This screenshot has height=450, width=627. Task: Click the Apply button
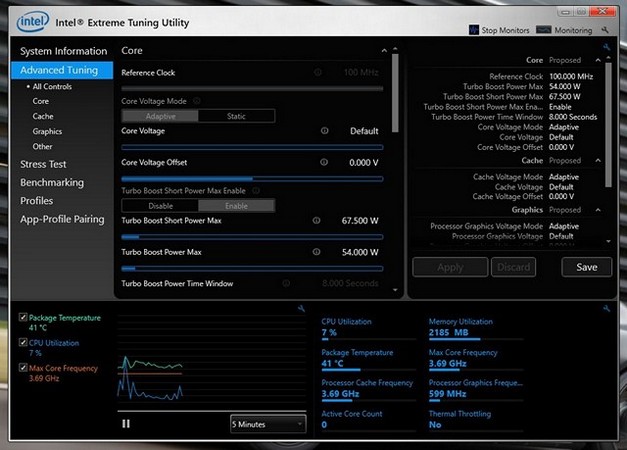tap(450, 267)
